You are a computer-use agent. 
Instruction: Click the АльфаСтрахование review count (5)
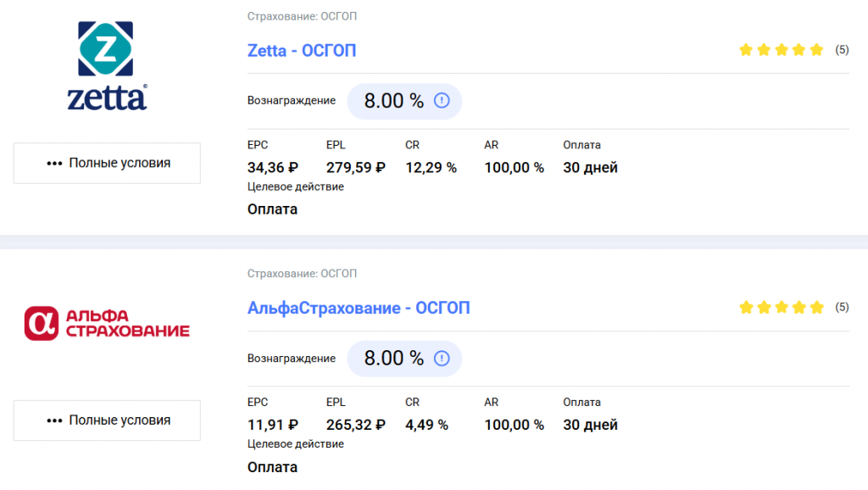[842, 307]
